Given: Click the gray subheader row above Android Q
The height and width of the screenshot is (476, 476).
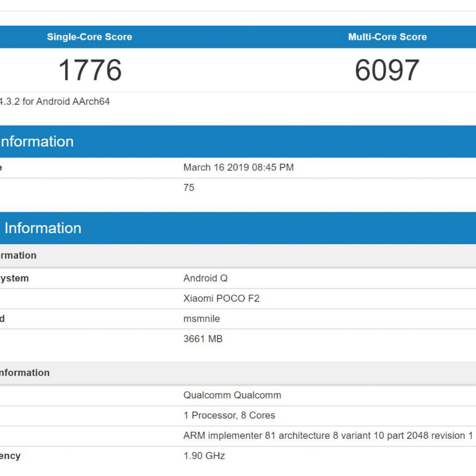Looking at the screenshot, I should tap(238, 256).
